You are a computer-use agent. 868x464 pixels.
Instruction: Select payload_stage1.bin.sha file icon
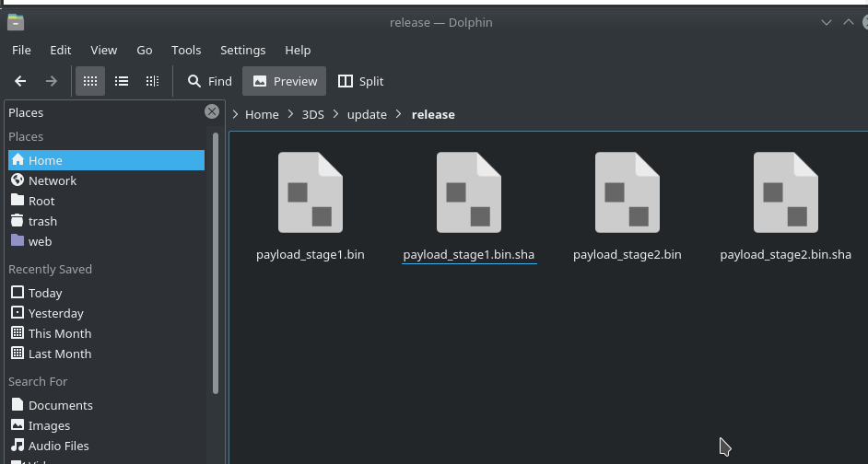tap(469, 192)
